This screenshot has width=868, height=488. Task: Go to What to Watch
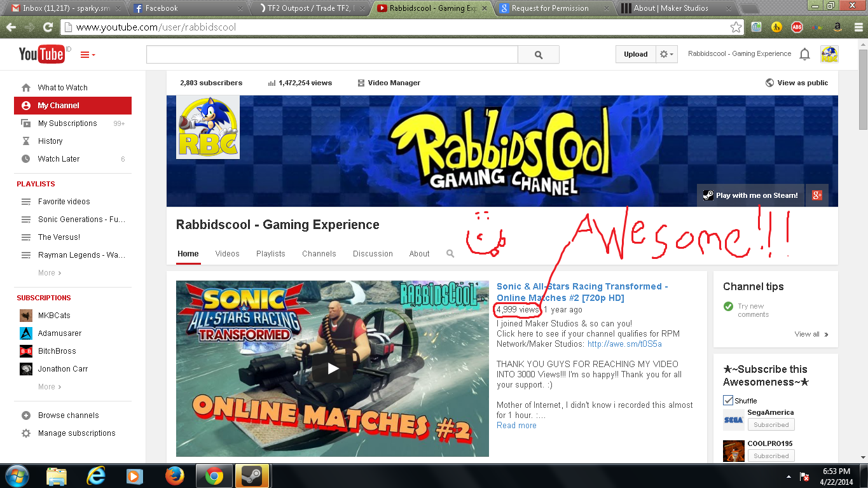(72, 88)
